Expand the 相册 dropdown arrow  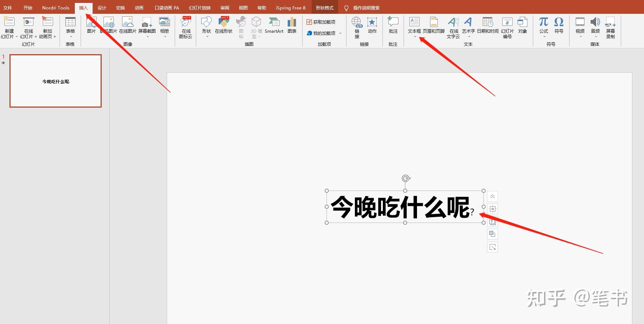pyautogui.click(x=165, y=36)
